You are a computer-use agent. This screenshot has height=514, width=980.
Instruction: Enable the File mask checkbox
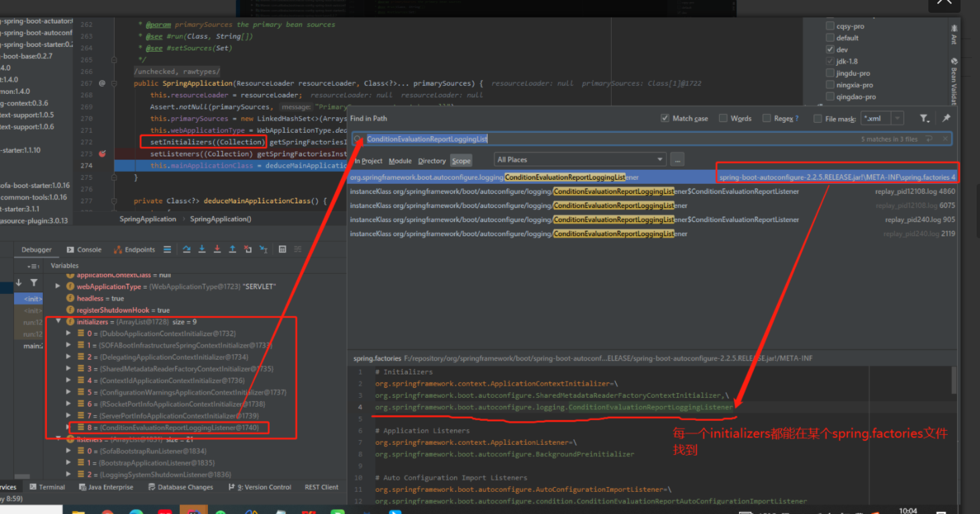click(x=818, y=118)
